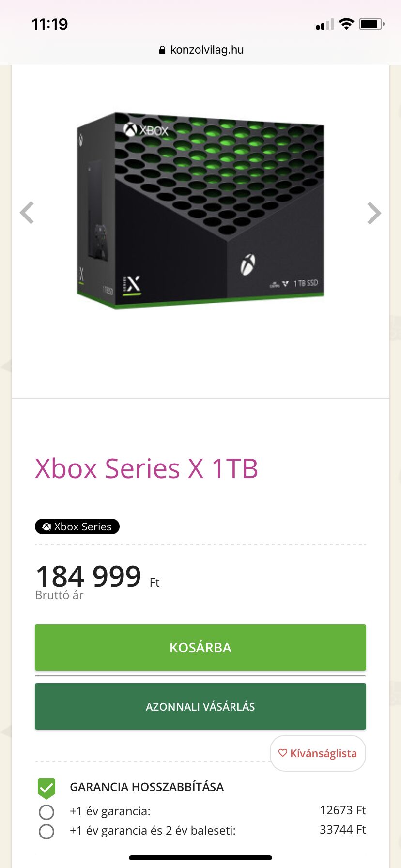Screen dimensions: 401x868
Task: Tap the Xbox Series X 1TB title
Action: [x=146, y=468]
